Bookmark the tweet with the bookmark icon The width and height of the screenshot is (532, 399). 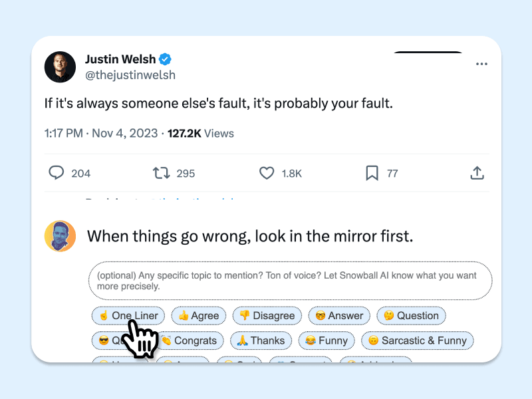(371, 173)
